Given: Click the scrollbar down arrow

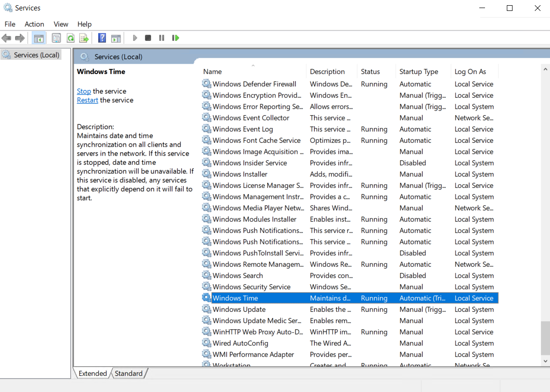Looking at the screenshot, I should click(545, 361).
